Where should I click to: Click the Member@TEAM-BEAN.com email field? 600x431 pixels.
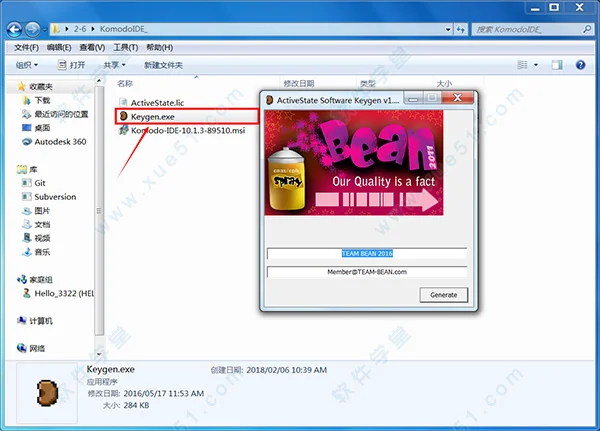pyautogui.click(x=367, y=272)
